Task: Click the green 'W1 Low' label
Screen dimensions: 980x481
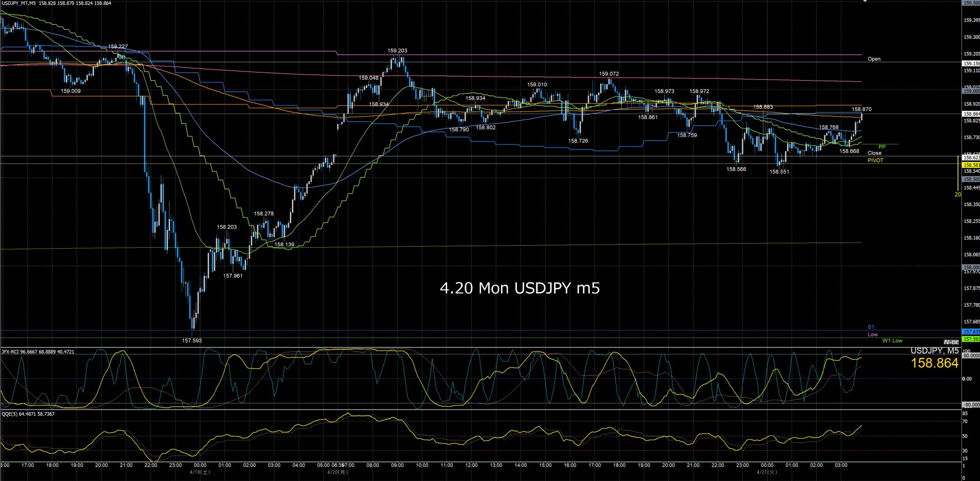Action: (892, 341)
